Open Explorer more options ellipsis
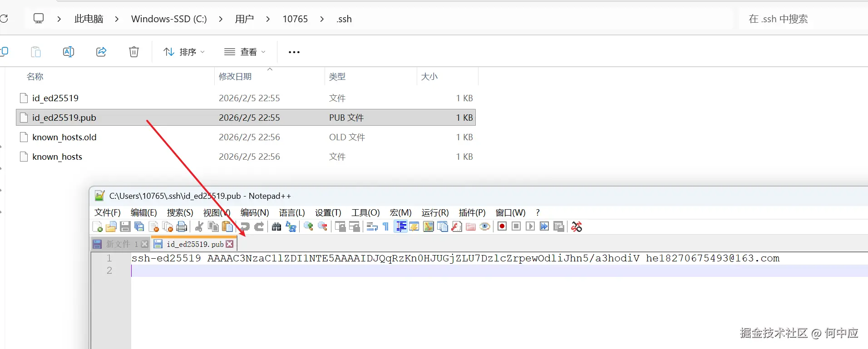This screenshot has height=349, width=868. pos(294,52)
